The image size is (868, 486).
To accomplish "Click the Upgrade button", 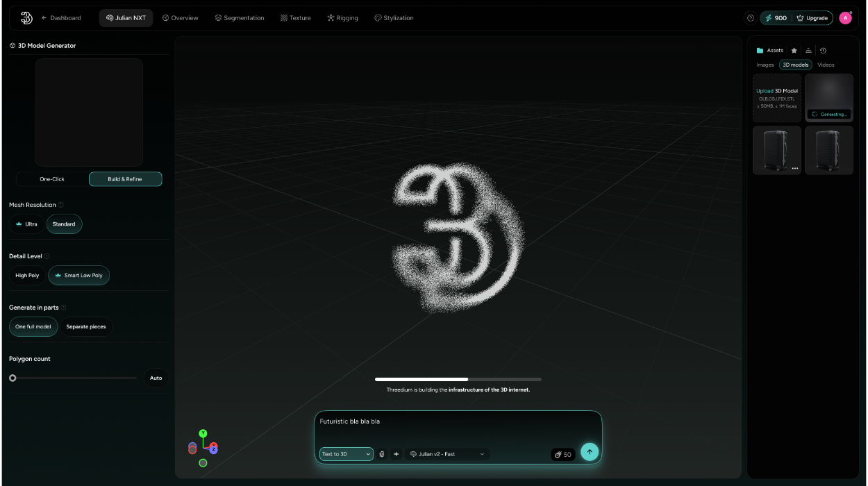I will pyautogui.click(x=812, y=18).
